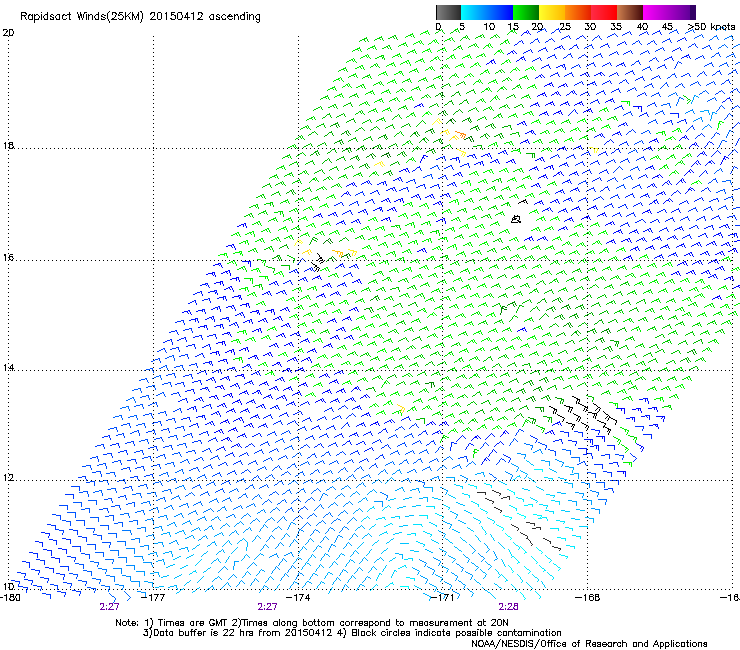This screenshot has width=740, height=650.
Task: Click the legend label 25
Action: point(565,27)
